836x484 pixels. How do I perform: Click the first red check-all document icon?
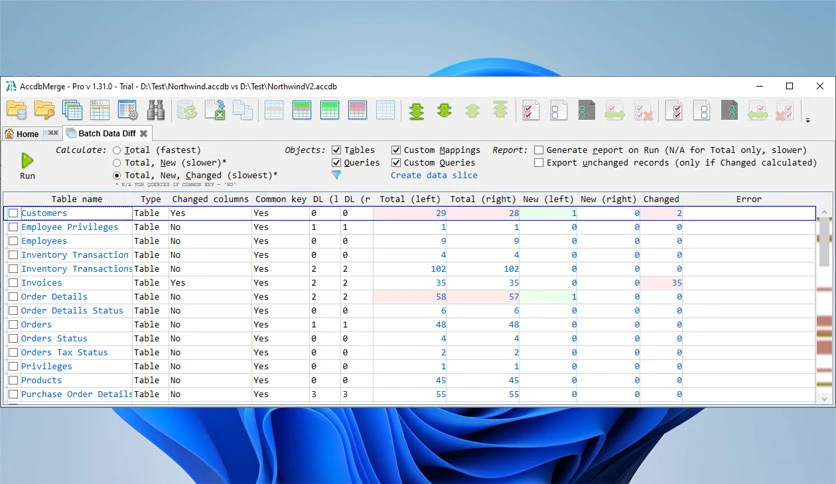pos(530,110)
